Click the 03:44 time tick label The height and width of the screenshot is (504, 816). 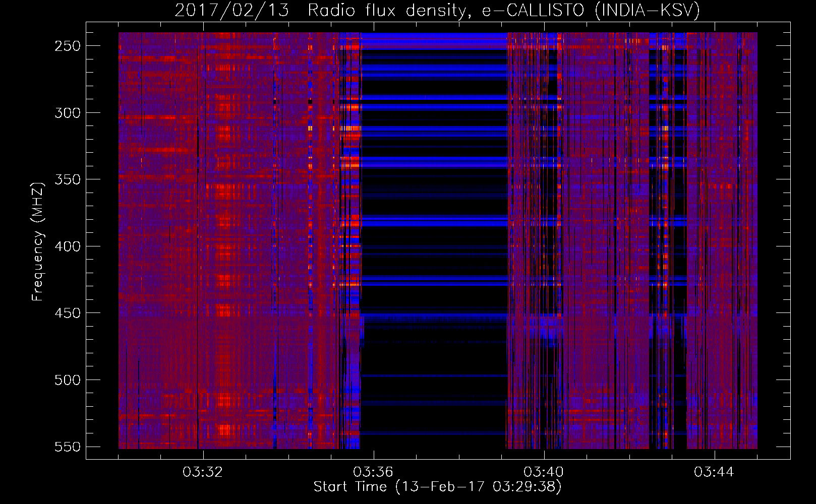714,472
